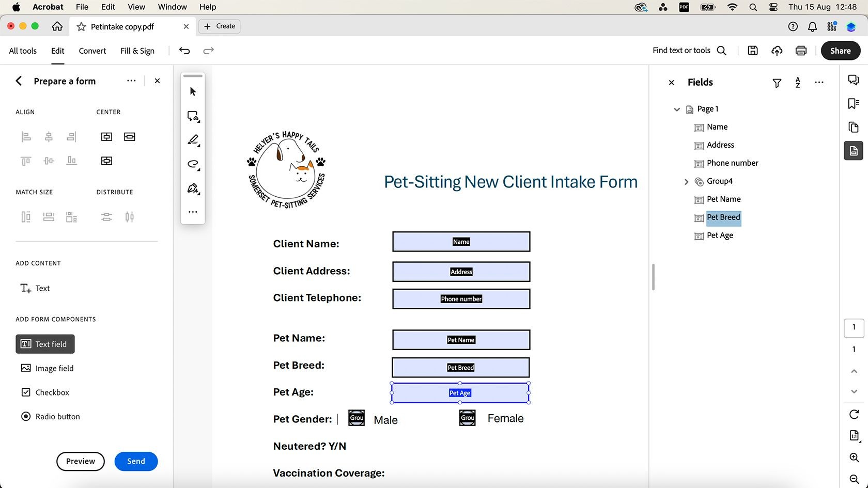Go to next page chevron
Viewport: 868px width, 488px height.
(854, 391)
